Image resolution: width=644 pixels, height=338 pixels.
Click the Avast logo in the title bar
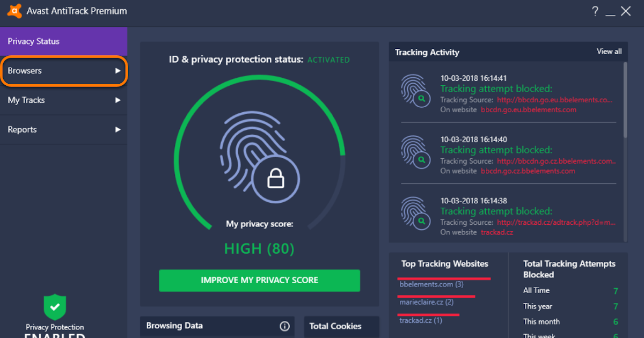[14, 11]
